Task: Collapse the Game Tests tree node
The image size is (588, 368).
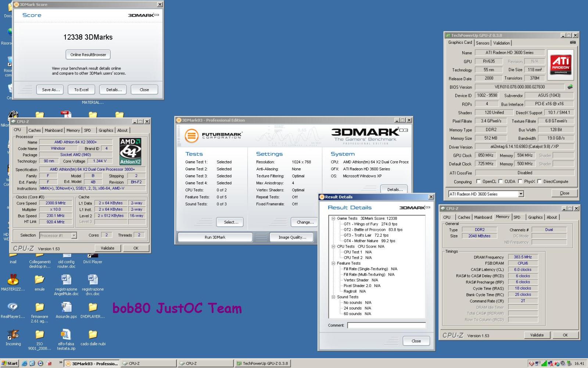Action: [x=333, y=218]
